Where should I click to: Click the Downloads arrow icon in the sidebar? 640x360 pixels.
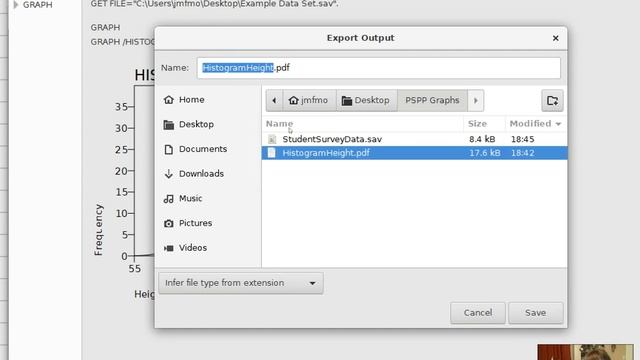169,174
